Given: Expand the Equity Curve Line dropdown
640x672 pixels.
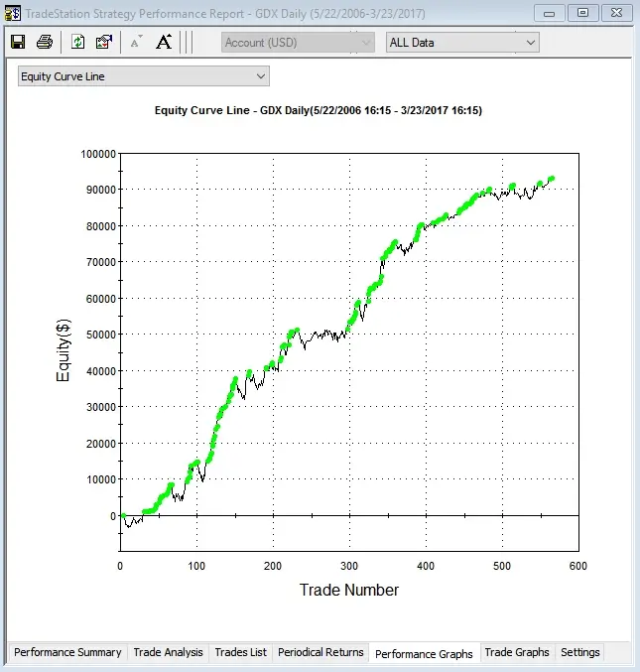Looking at the screenshot, I should [x=144, y=76].
